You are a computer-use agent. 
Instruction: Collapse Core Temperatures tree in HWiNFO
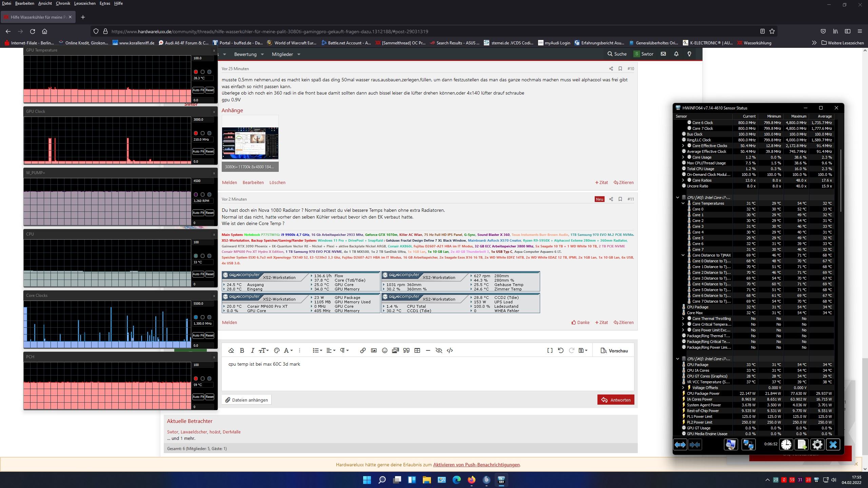click(683, 203)
